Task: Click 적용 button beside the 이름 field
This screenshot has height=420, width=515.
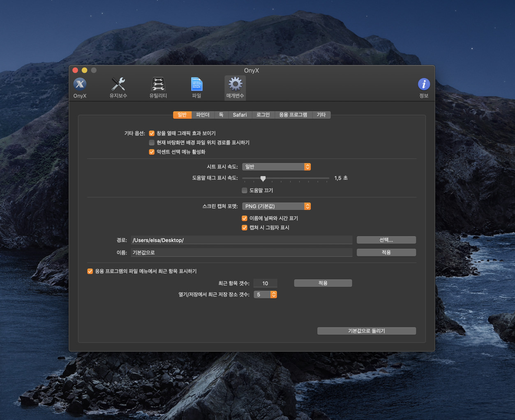Action: (x=386, y=252)
